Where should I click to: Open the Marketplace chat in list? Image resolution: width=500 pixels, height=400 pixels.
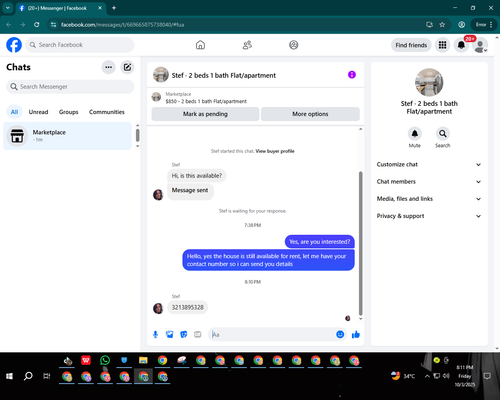(x=68, y=136)
